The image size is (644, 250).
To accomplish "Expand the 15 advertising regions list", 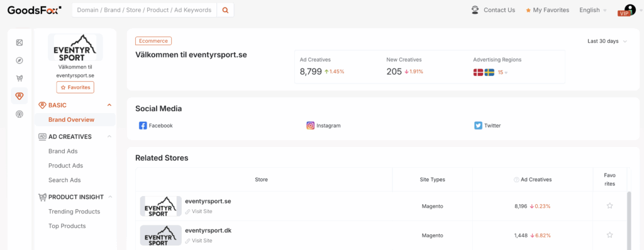I will 502,72.
